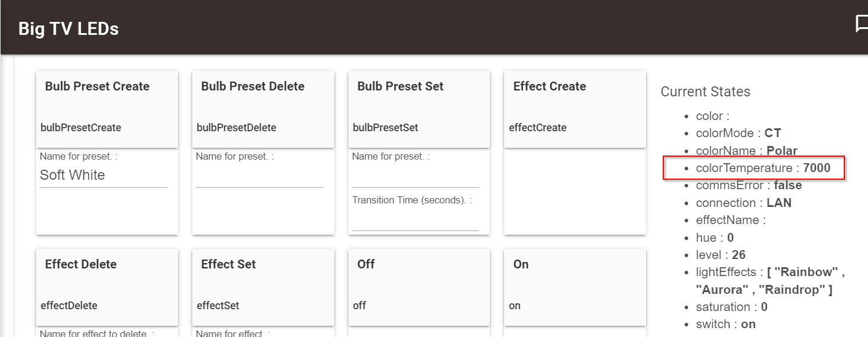Click the switch on state entry
Screen dimensions: 868x337
tap(725, 324)
